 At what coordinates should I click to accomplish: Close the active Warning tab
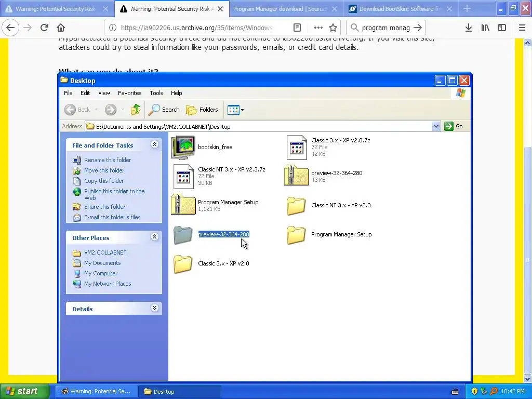click(220, 9)
